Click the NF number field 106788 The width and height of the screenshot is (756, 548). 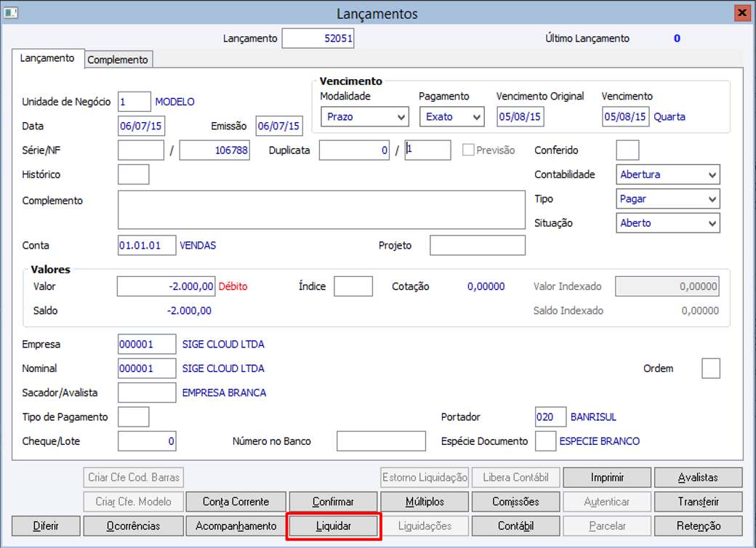(214, 150)
